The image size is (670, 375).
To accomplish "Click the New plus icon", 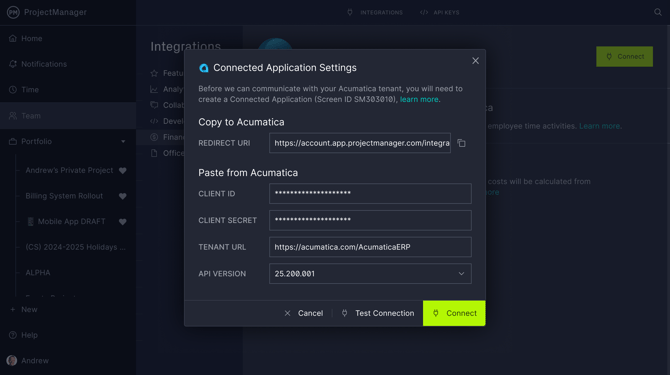I will (12, 310).
